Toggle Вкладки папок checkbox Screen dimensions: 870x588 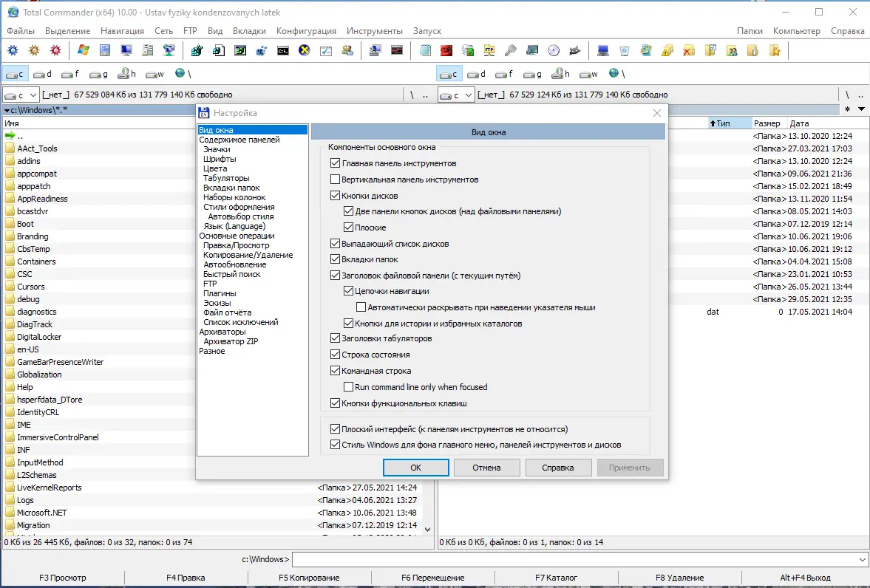[x=335, y=259]
